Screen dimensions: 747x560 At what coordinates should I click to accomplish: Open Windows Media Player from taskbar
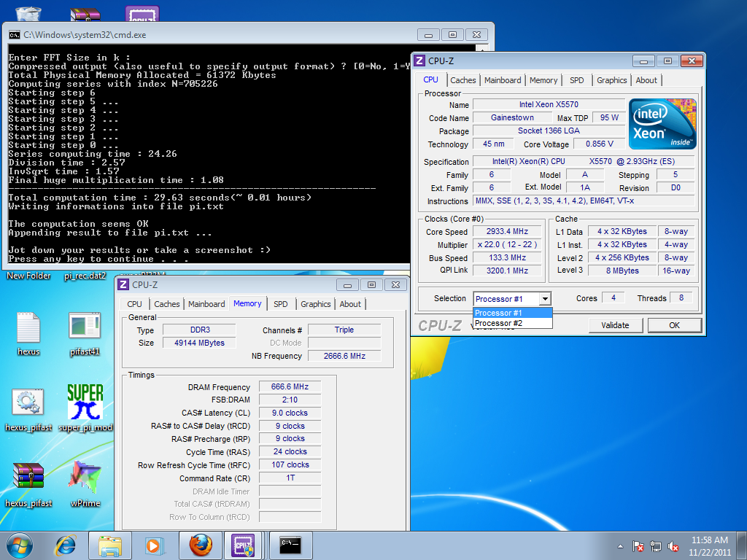(155, 545)
